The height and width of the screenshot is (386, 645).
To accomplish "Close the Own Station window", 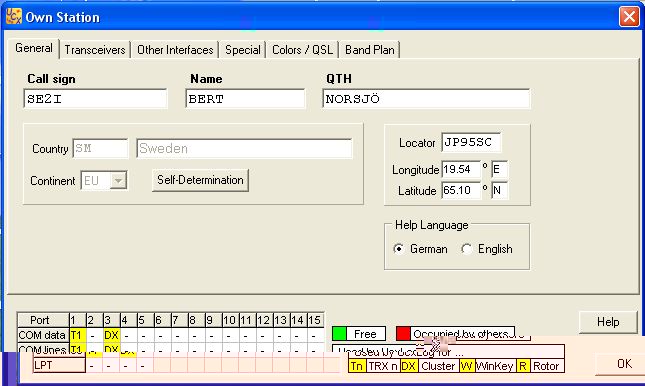I will 629,17.
